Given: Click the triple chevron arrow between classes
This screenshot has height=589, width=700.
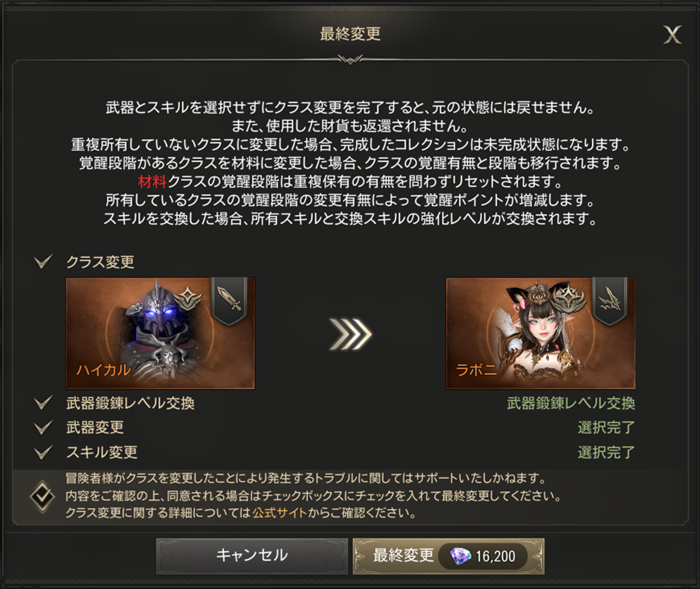Looking at the screenshot, I should tap(351, 334).
